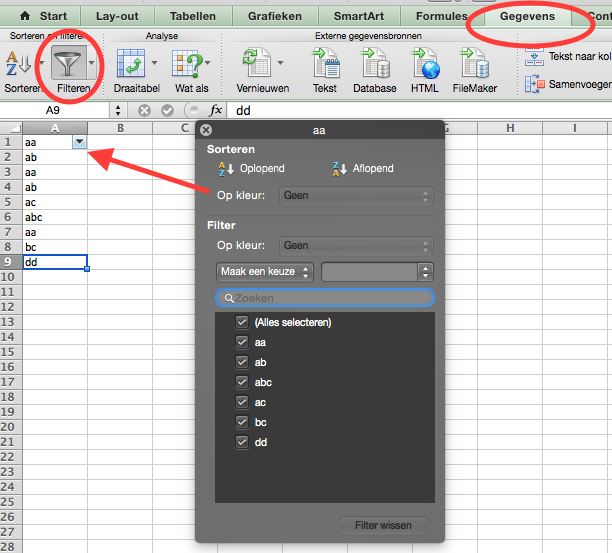Click the formula bar showing dd
Viewport: 612px width, 553px height.
(419, 111)
